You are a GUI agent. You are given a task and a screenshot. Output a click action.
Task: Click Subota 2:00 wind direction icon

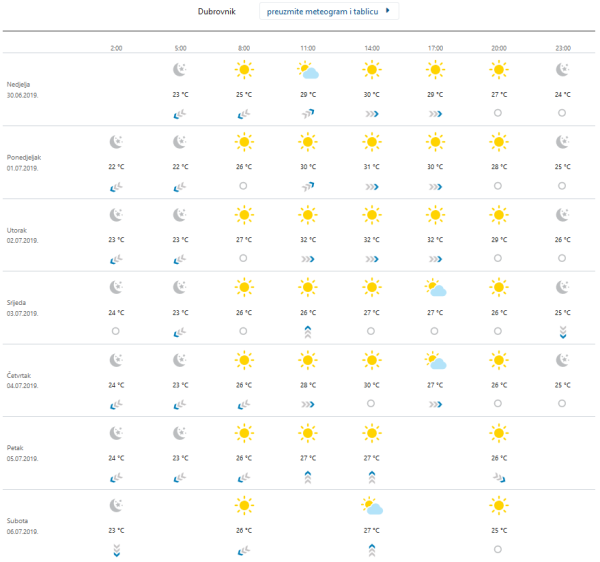(x=117, y=549)
